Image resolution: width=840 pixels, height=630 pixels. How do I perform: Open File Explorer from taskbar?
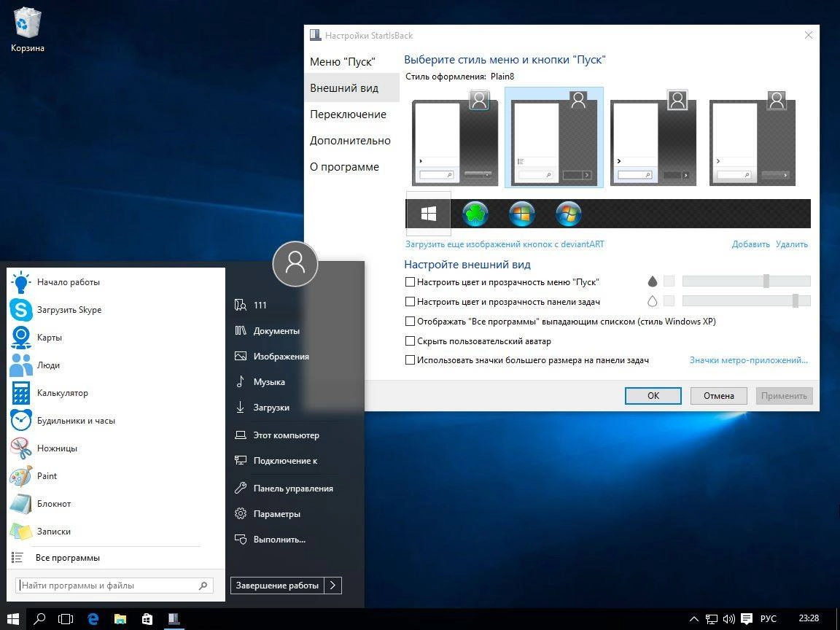[120, 619]
